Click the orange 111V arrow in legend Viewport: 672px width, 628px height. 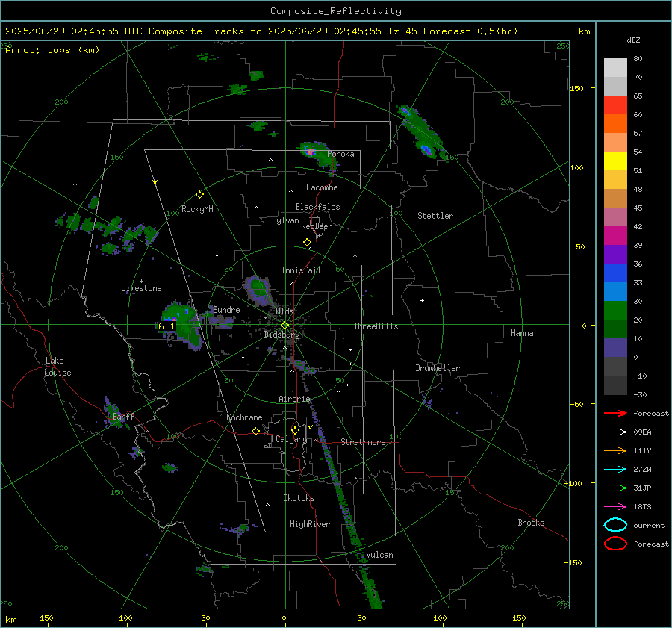pyautogui.click(x=615, y=450)
